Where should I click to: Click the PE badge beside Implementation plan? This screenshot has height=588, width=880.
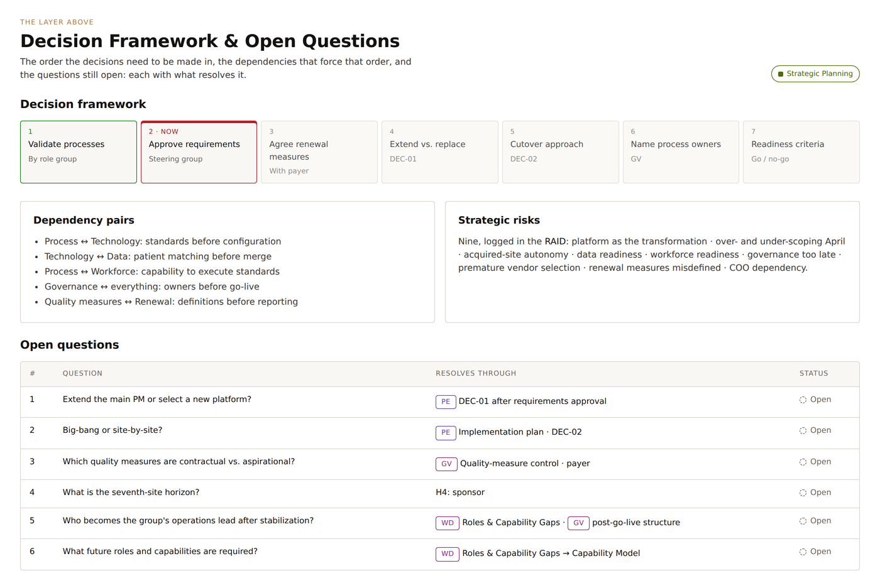(x=446, y=432)
